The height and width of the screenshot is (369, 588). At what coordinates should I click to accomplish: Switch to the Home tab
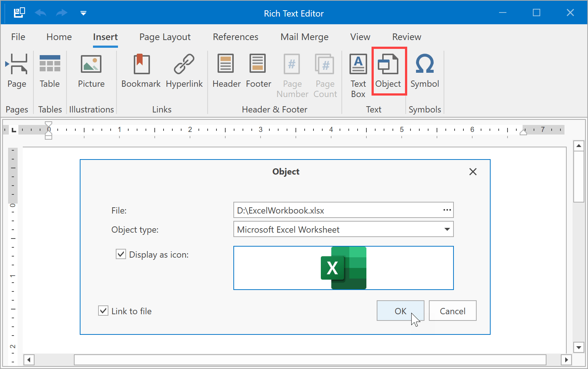59,37
